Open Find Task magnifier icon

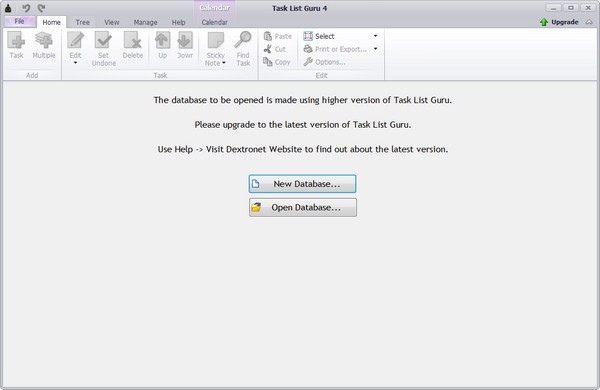(x=243, y=39)
